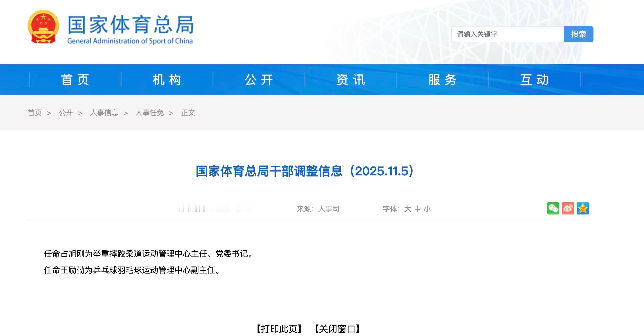Go to the 资讯 navigation item
The height and width of the screenshot is (336, 644).
coord(351,80)
